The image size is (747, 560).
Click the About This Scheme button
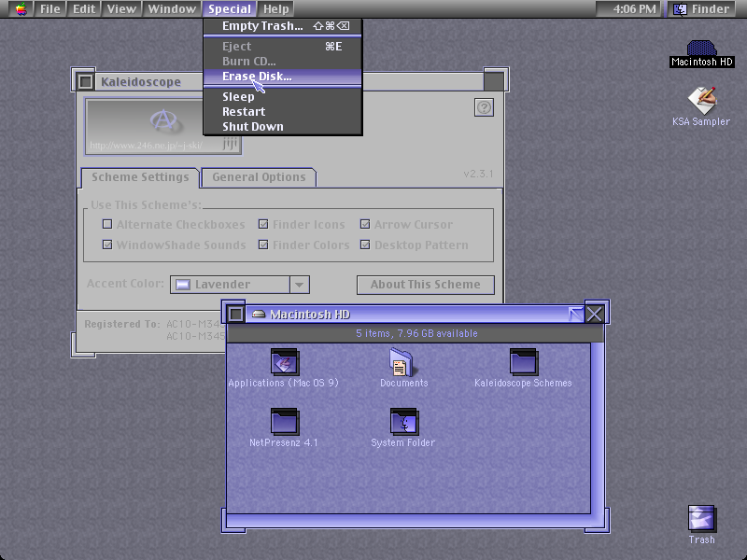426,285
